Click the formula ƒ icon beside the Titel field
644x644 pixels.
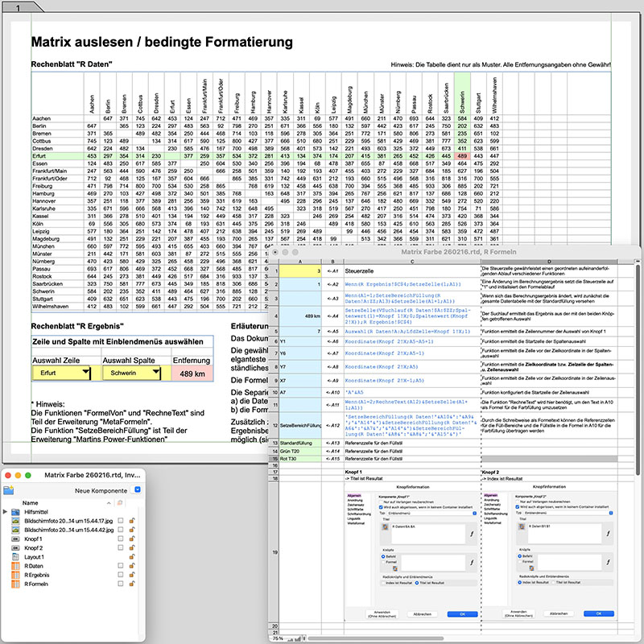[473, 533]
